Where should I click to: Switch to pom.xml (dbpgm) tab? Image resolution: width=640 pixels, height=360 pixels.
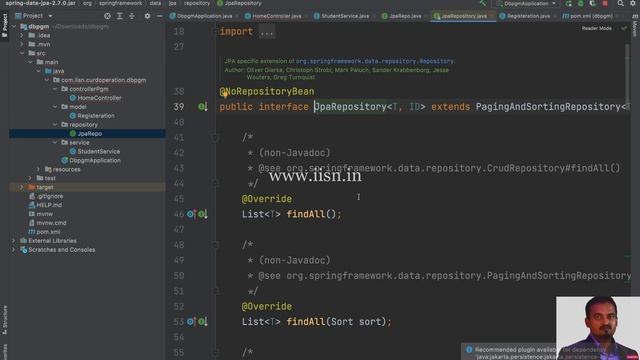pos(588,16)
